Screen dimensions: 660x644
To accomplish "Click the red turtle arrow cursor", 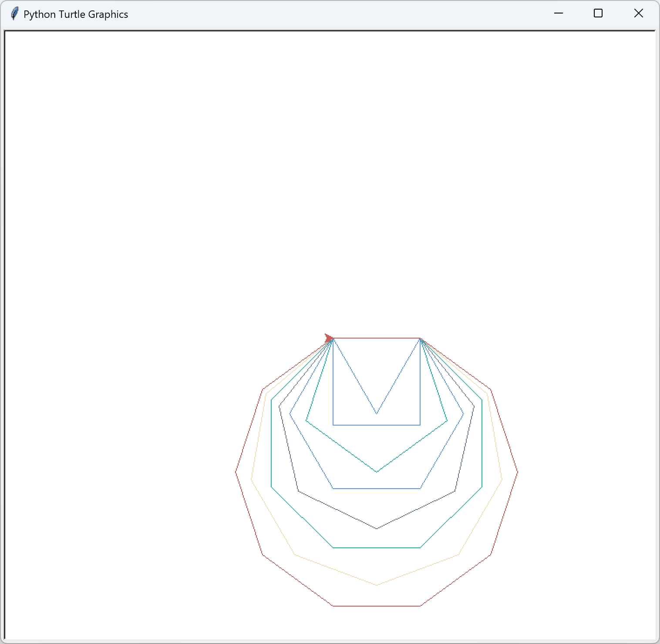I will tap(329, 338).
